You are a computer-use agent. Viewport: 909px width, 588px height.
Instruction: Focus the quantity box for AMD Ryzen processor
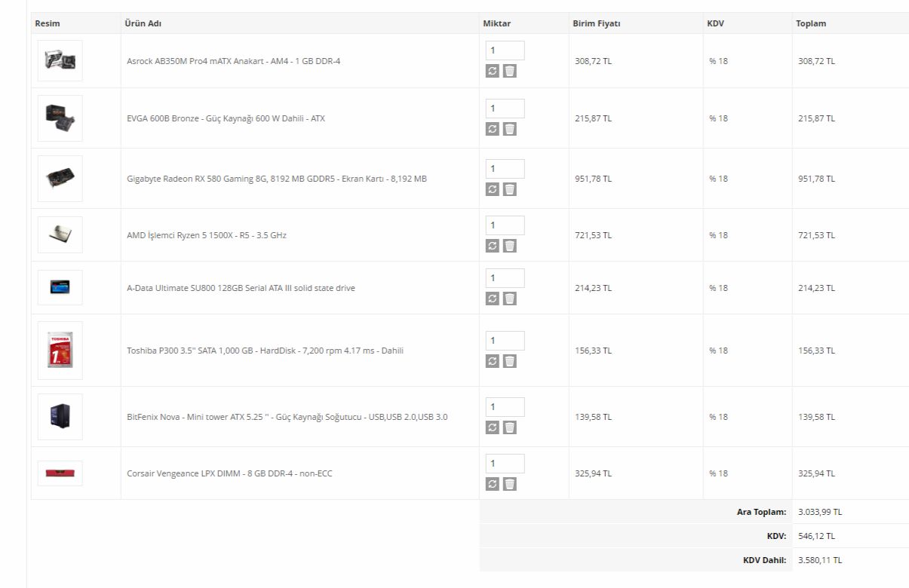coord(505,225)
